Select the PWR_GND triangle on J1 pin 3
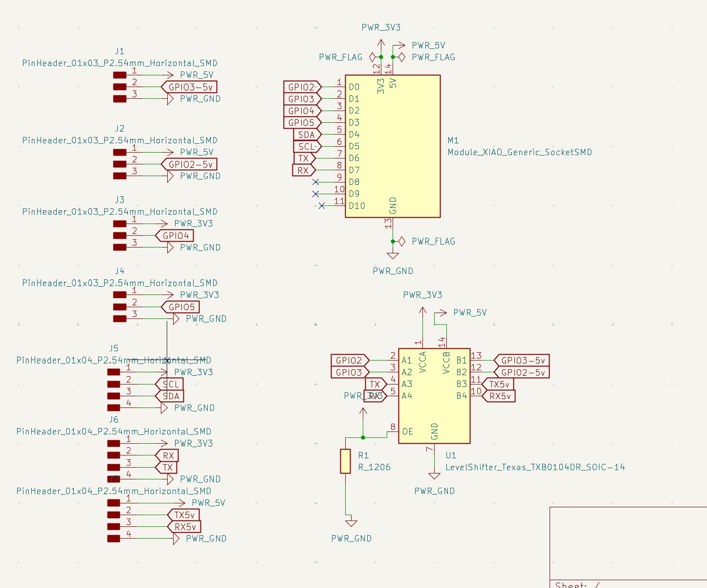This screenshot has width=707, height=588. click(x=170, y=99)
